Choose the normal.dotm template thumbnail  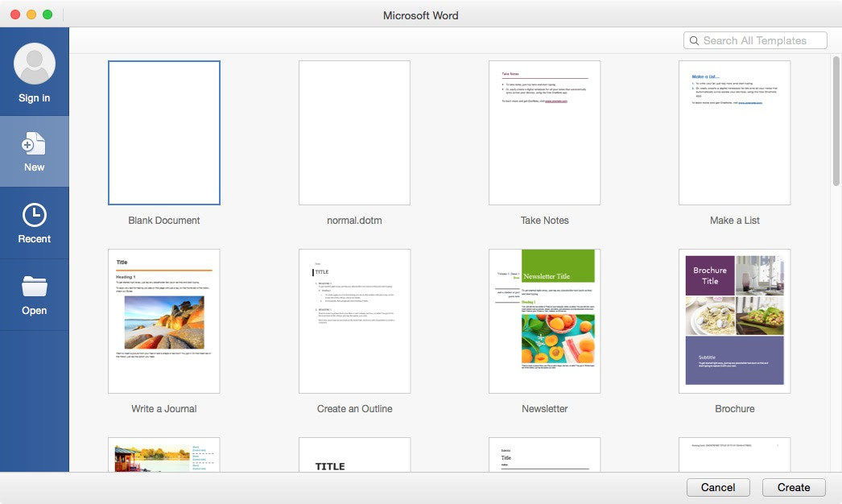pyautogui.click(x=354, y=133)
